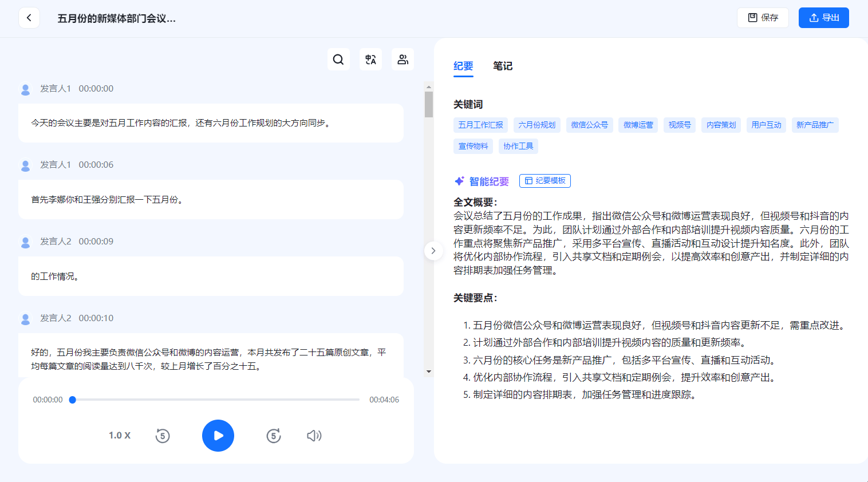Click the volume speaker icon
The image size is (868, 482).
[x=314, y=436]
